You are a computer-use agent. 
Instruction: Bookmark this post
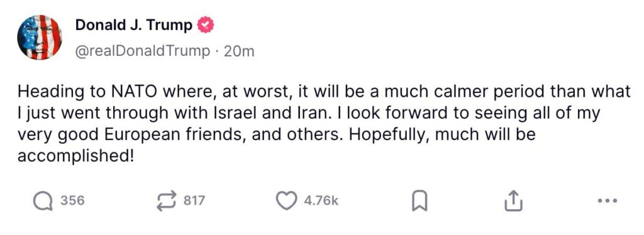[x=419, y=201]
